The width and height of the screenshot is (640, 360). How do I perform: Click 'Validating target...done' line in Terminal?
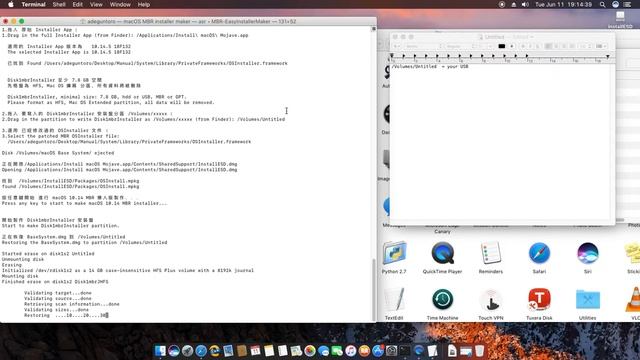tap(58, 293)
